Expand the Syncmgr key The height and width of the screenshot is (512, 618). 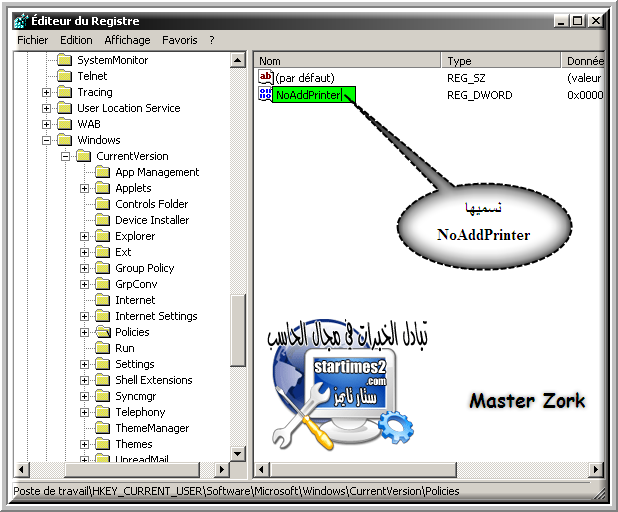(84, 396)
